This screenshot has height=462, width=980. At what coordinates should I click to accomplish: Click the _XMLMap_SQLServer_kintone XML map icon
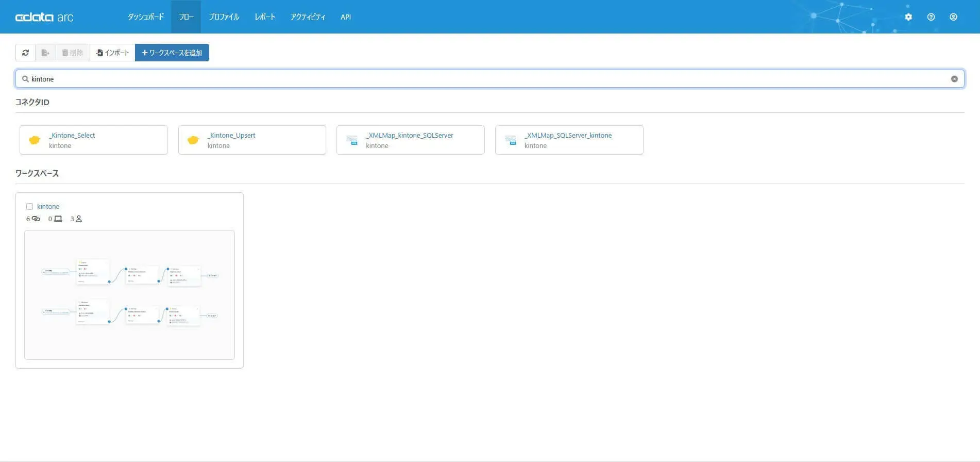511,140
